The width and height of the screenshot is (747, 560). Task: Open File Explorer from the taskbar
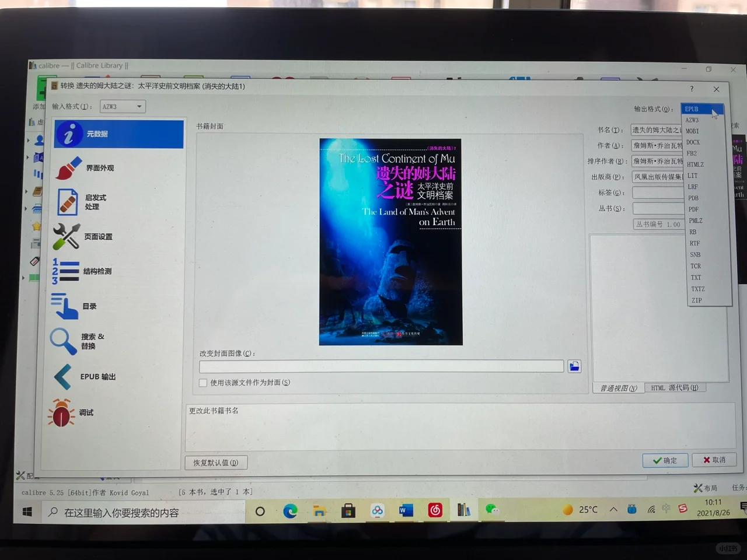(319, 511)
